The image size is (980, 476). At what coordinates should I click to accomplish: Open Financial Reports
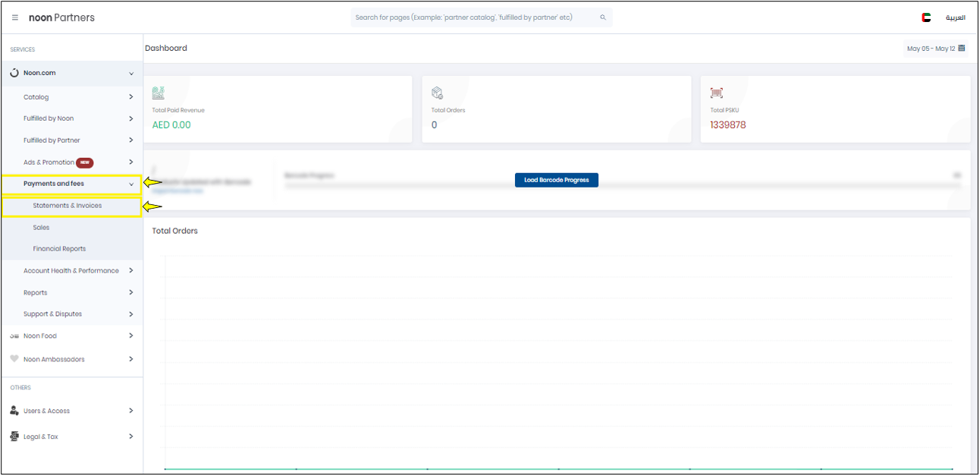59,249
